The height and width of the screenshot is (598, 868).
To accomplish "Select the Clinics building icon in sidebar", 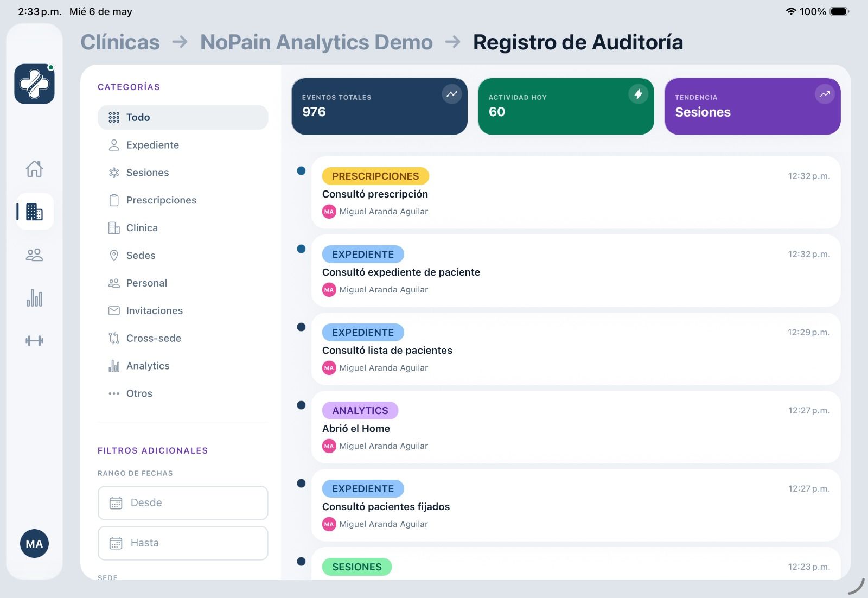I will point(34,212).
